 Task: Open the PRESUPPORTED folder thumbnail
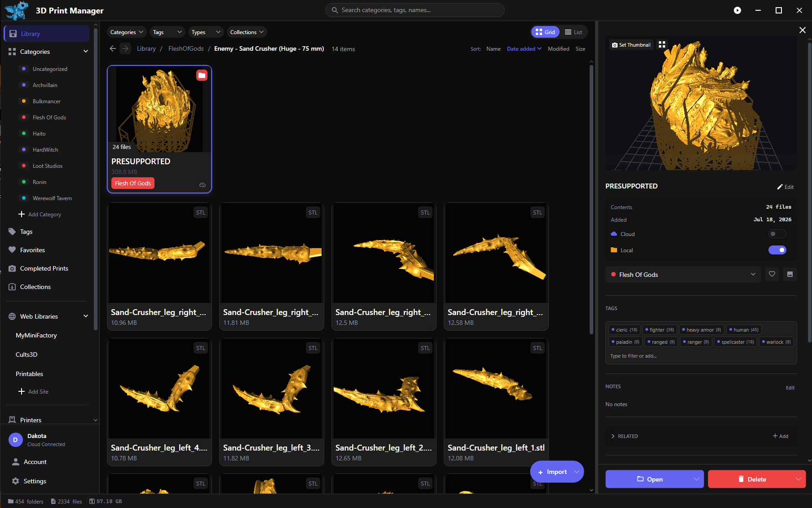coord(159,109)
